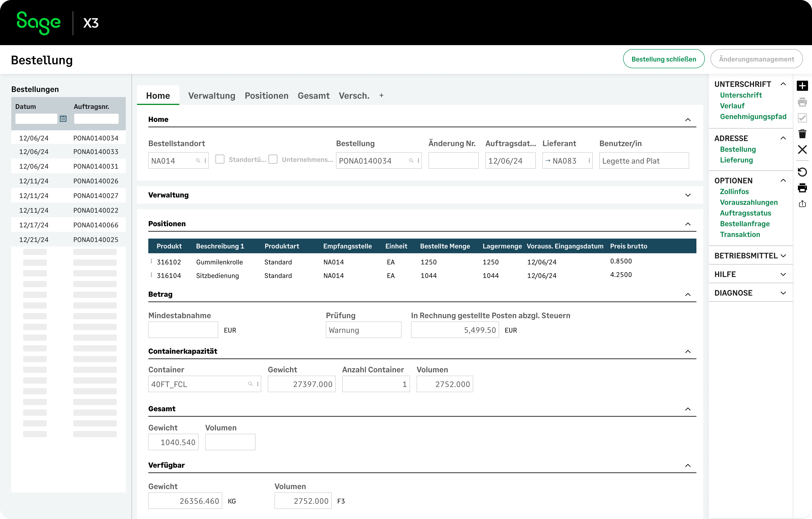This screenshot has width=812, height=519.
Task: Click the black plus new record icon
Action: click(802, 86)
